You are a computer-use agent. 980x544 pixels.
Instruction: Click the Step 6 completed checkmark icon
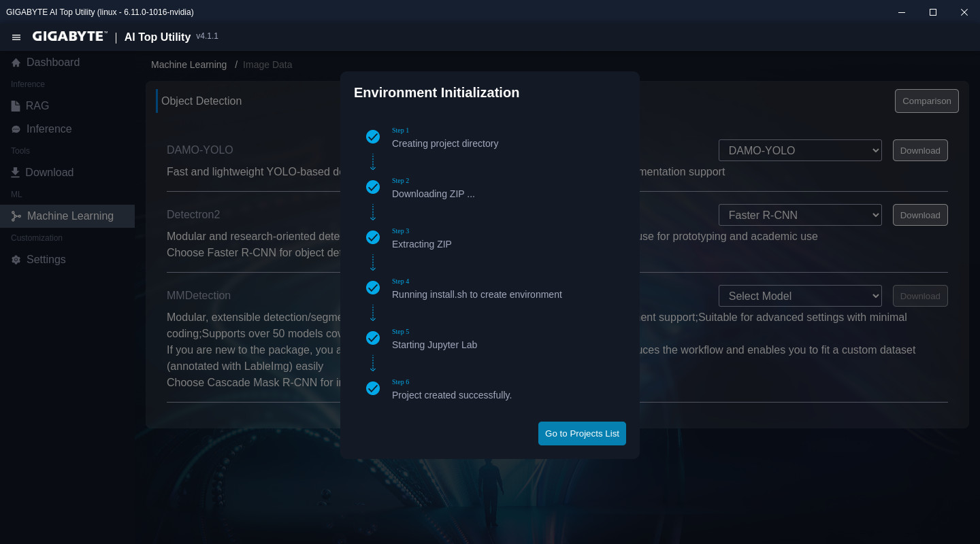coord(373,388)
